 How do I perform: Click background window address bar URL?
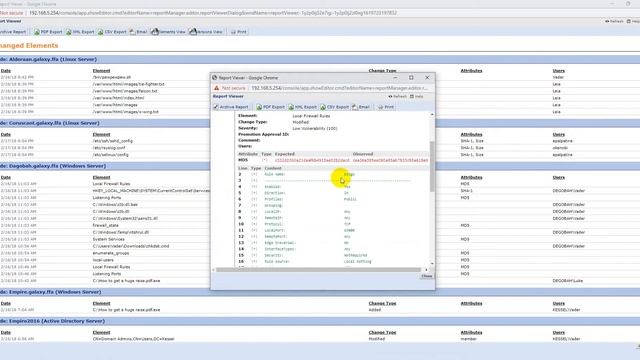click(213, 13)
